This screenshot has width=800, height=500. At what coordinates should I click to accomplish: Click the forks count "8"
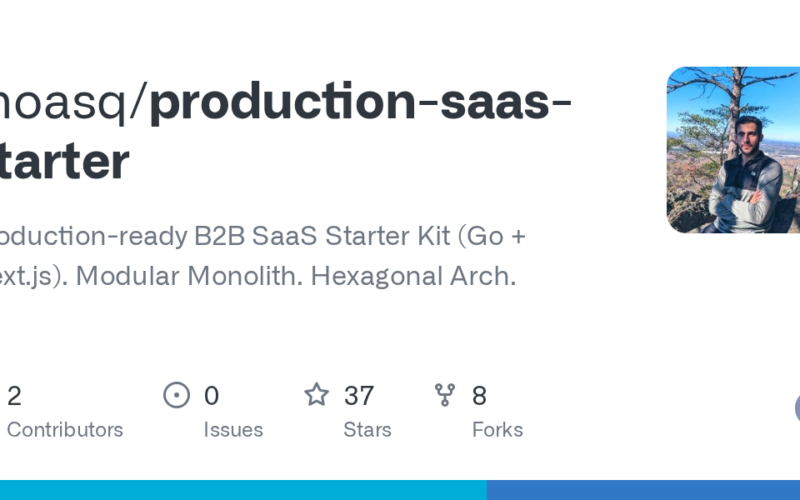point(479,396)
